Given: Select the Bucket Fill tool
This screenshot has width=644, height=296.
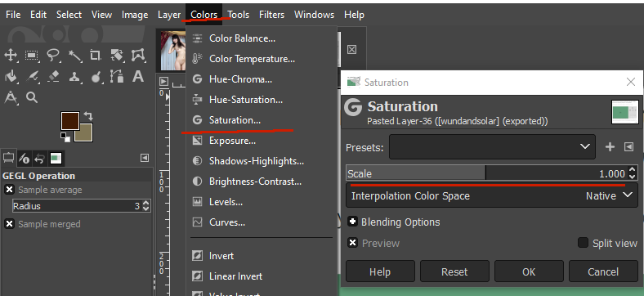Looking at the screenshot, I should point(11,77).
